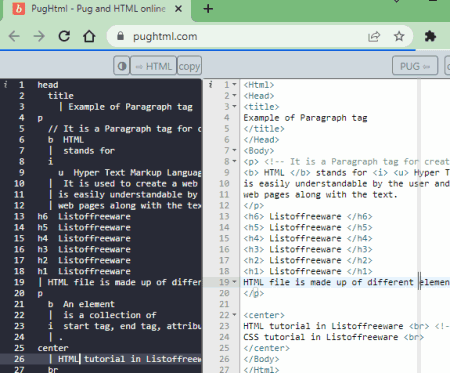The width and height of the screenshot is (450, 373).
Task: Click 'title' on Pug line 2
Action: coord(61,96)
